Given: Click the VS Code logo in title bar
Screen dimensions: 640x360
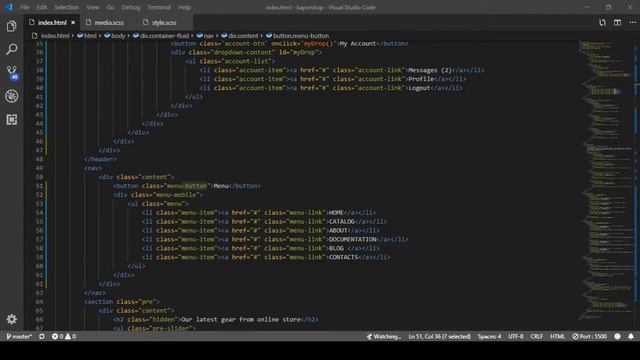Looking at the screenshot, I should 9,7.
